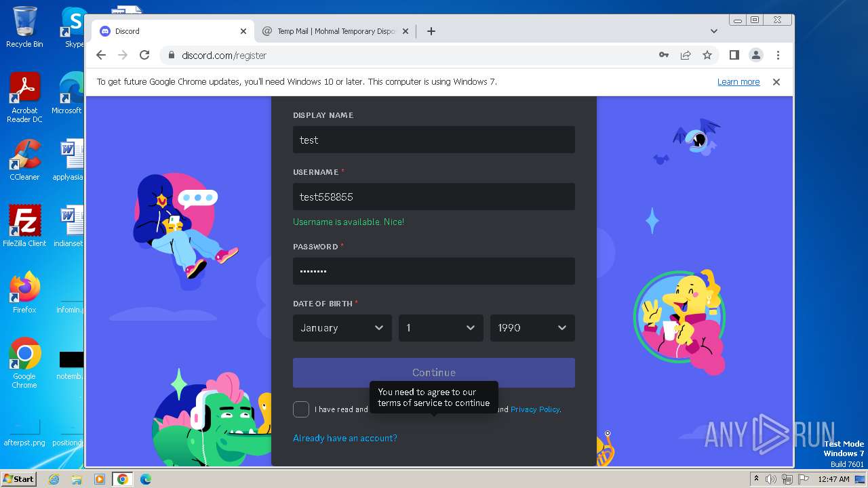868x488 pixels.
Task: Open Firefox desktop shortcut
Action: click(24, 293)
